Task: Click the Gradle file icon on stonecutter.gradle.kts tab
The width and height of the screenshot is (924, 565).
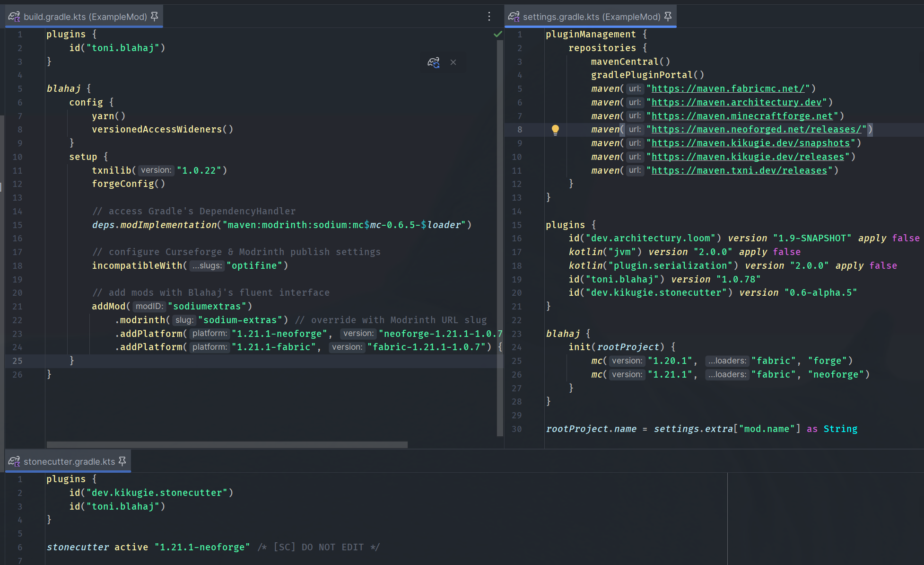Action: tap(14, 461)
